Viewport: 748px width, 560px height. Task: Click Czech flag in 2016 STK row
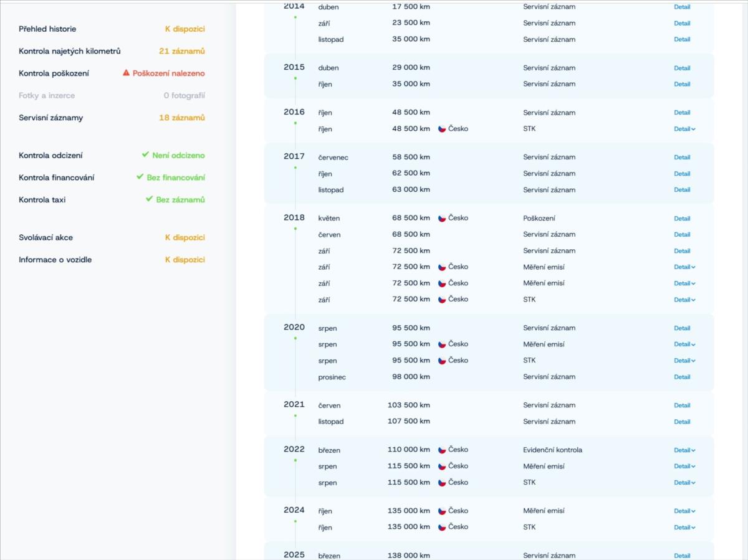click(442, 129)
